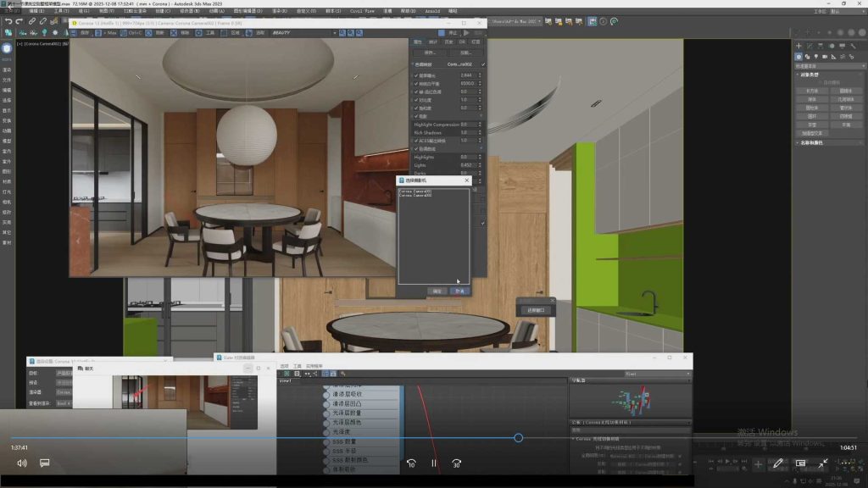The width and height of the screenshot is (868, 488).
Task: Open the Create tab plus icon in the command panel
Action: 798,46
